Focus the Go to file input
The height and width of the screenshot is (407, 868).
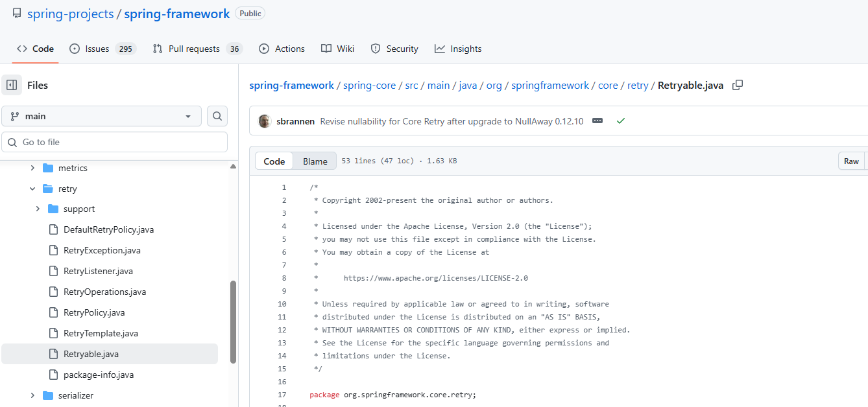click(x=114, y=142)
